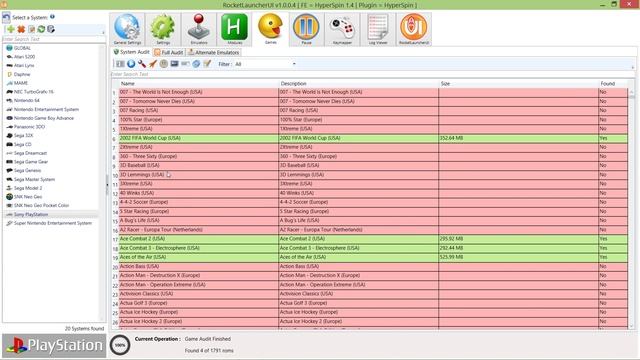Image resolution: width=640 pixels, height=360 pixels.
Task: Click the system list search text field
Action: coord(54,39)
